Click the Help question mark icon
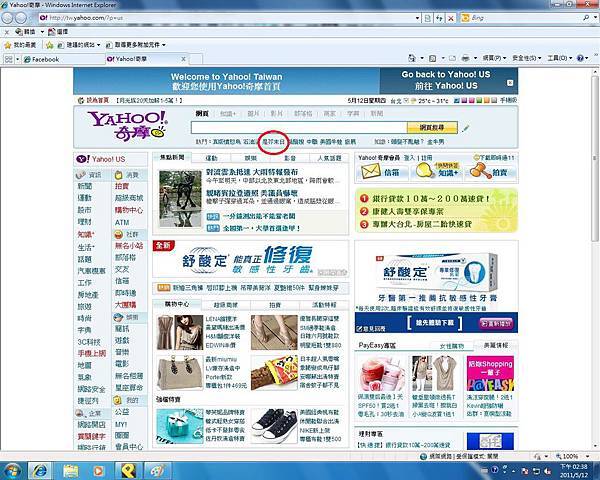600x480 pixels. point(580,58)
